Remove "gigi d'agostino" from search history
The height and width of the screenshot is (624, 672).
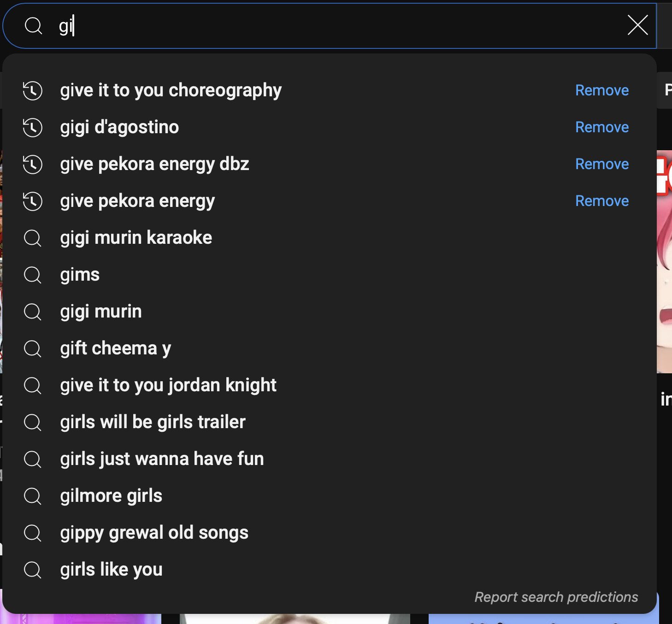click(602, 127)
